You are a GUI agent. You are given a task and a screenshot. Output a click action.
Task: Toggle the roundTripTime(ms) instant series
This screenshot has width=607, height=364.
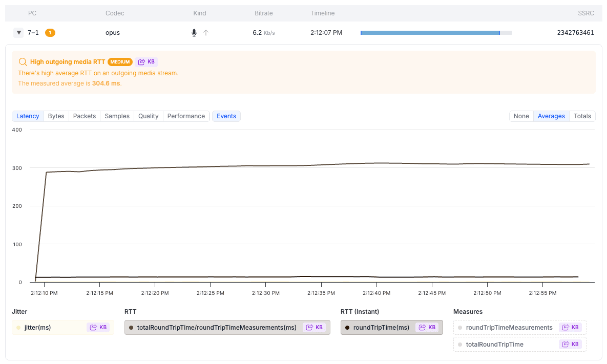tap(381, 328)
